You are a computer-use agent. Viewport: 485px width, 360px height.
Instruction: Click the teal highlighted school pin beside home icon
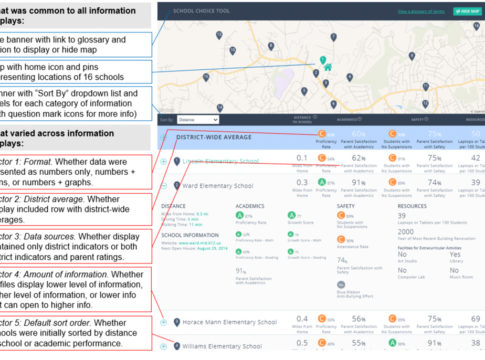point(323,60)
